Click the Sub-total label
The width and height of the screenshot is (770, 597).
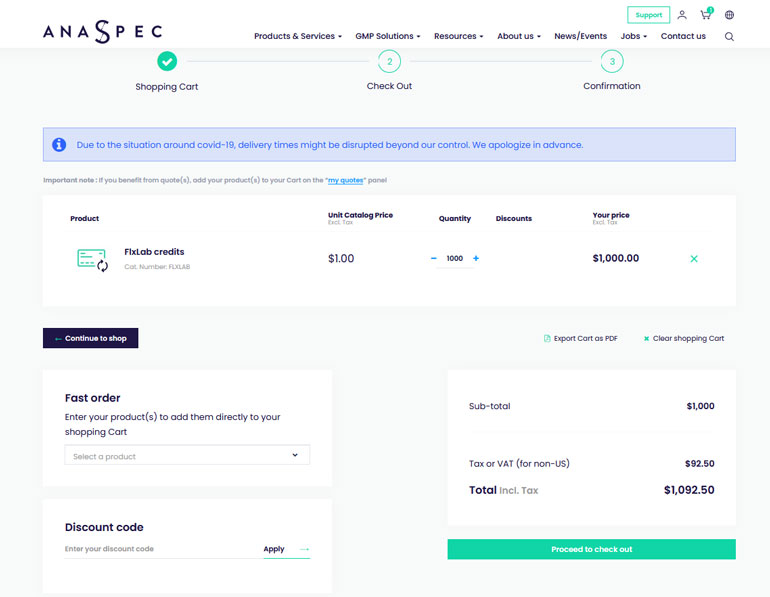pyautogui.click(x=490, y=406)
